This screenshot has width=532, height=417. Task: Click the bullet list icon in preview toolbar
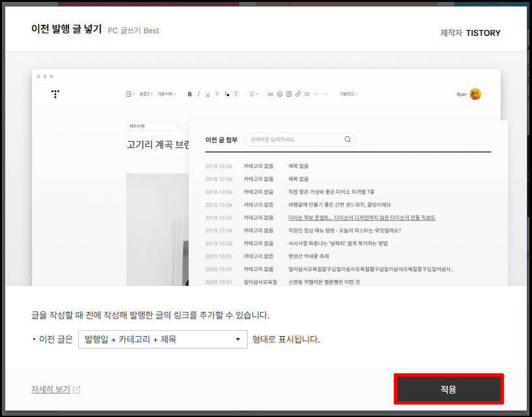(307, 94)
